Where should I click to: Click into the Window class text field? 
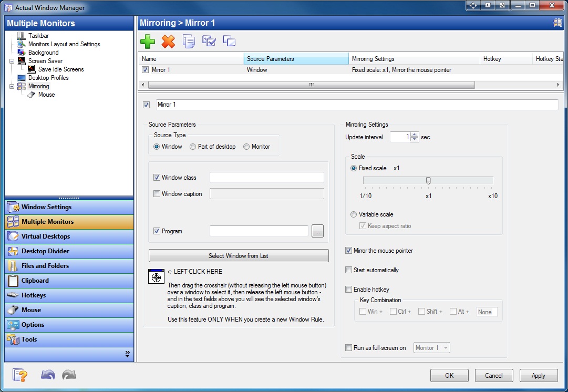point(266,178)
